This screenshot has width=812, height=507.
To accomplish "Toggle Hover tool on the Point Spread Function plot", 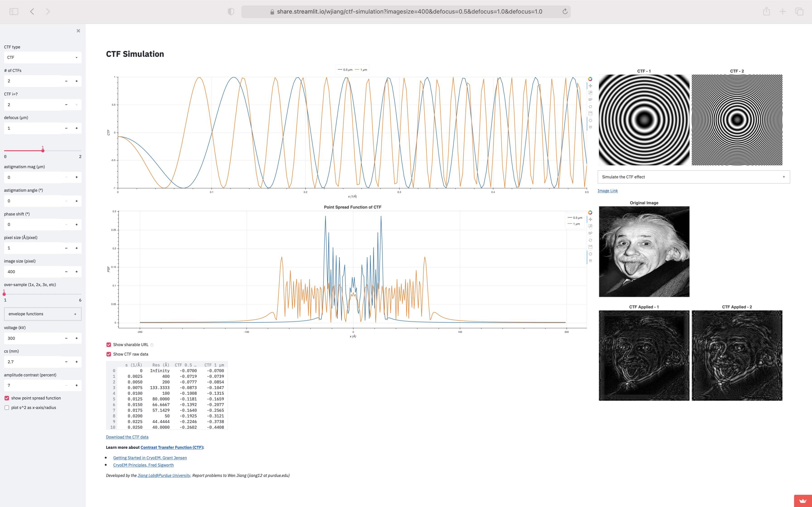I will pos(590,261).
